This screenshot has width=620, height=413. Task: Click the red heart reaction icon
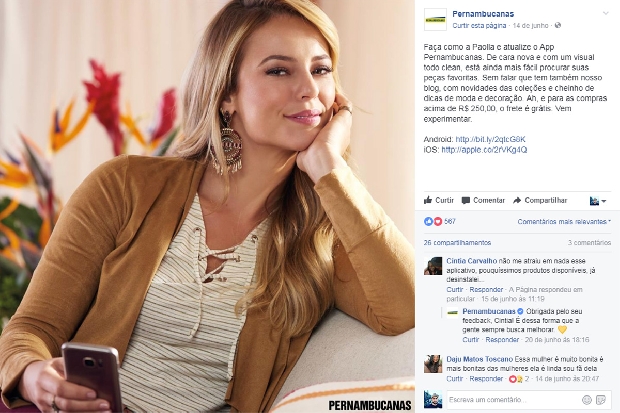pos(438,222)
